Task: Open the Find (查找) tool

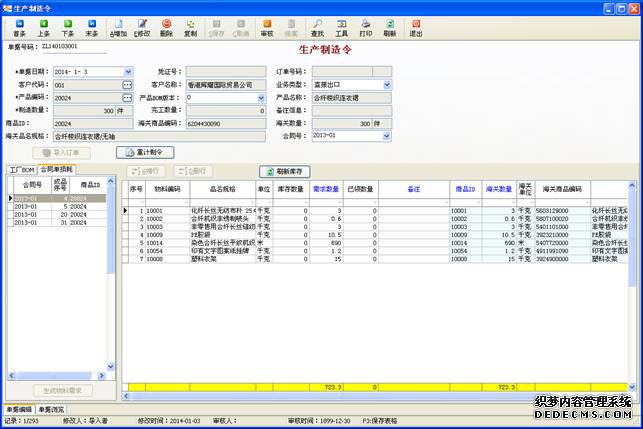Action: click(x=317, y=26)
